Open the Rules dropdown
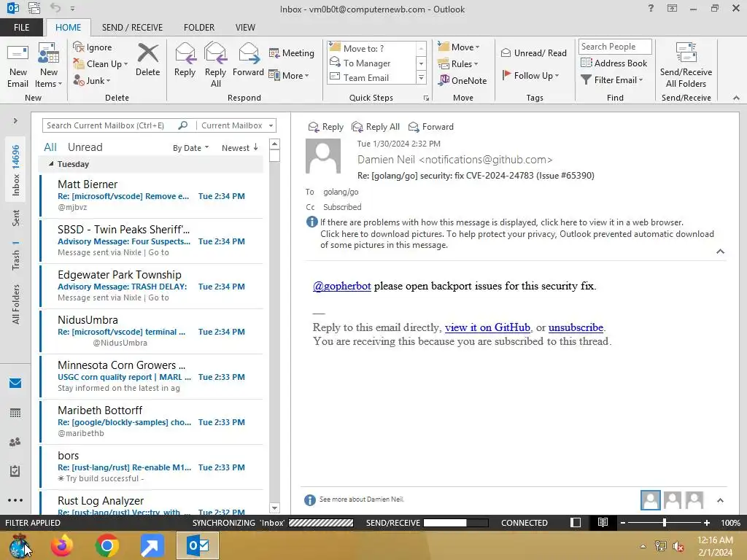Image resolution: width=747 pixels, height=560 pixels. 458,64
